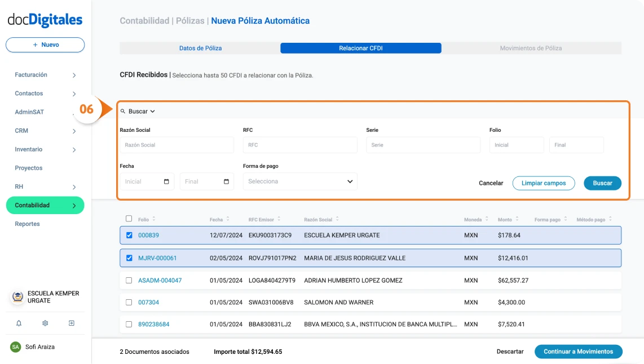Click the calendar icon in the Fecha Inicial field
Screen dimensions: 644x364
pos(167,181)
